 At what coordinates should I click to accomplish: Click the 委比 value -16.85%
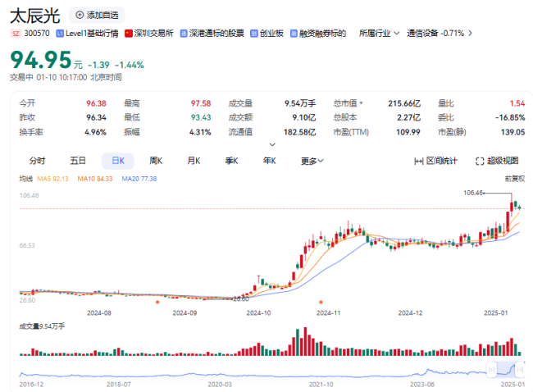coord(510,117)
